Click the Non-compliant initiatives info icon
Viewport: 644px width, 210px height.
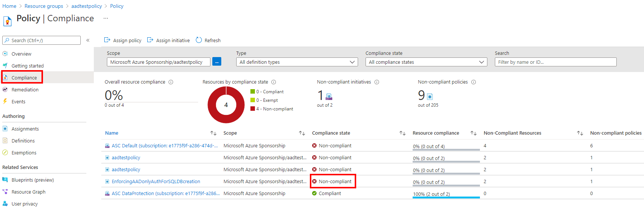click(x=377, y=82)
